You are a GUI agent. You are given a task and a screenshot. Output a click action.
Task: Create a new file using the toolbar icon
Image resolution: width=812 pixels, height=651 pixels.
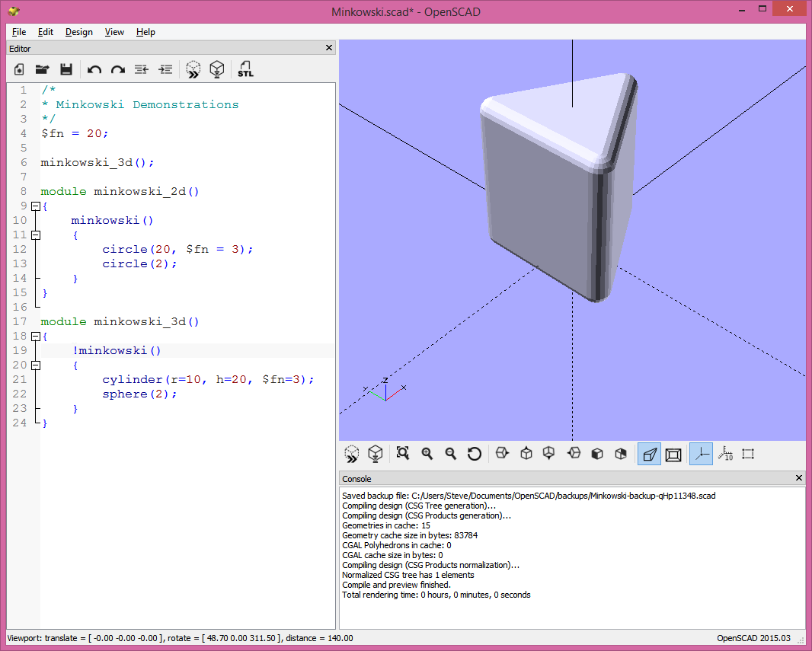tap(18, 69)
